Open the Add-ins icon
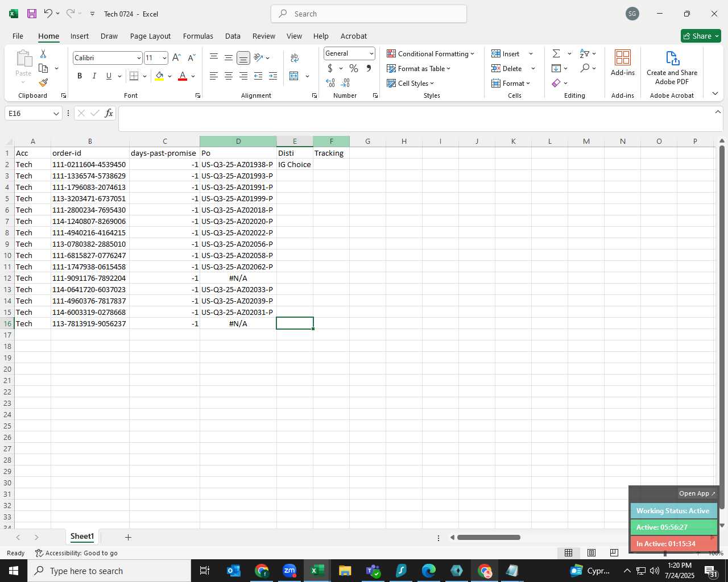Image resolution: width=728 pixels, height=582 pixels. (x=623, y=63)
